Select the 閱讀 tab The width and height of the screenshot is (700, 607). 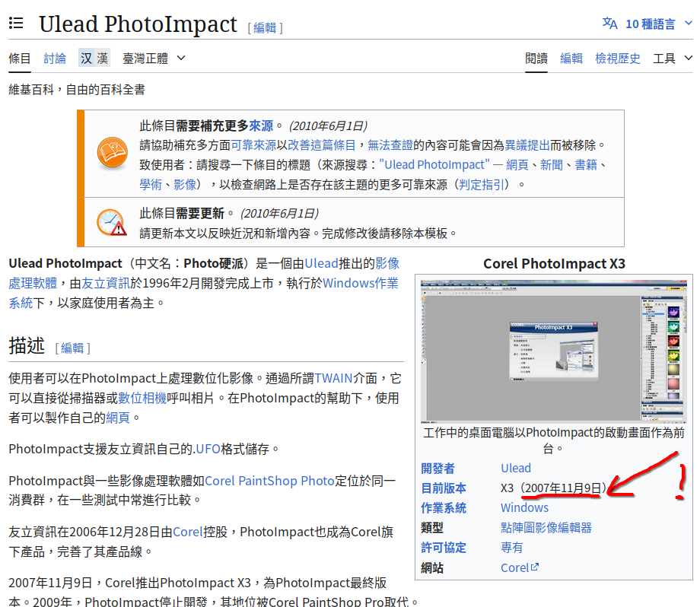[536, 59]
